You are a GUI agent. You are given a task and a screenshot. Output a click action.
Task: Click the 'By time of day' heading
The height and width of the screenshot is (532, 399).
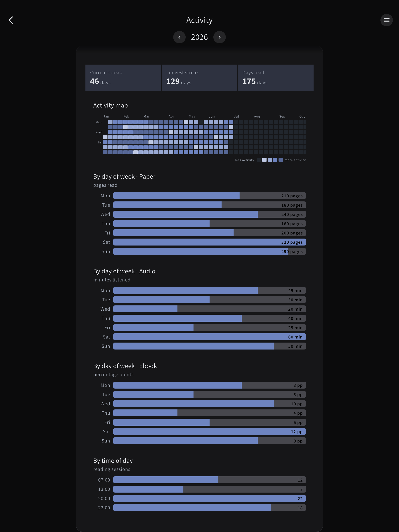pos(113,460)
